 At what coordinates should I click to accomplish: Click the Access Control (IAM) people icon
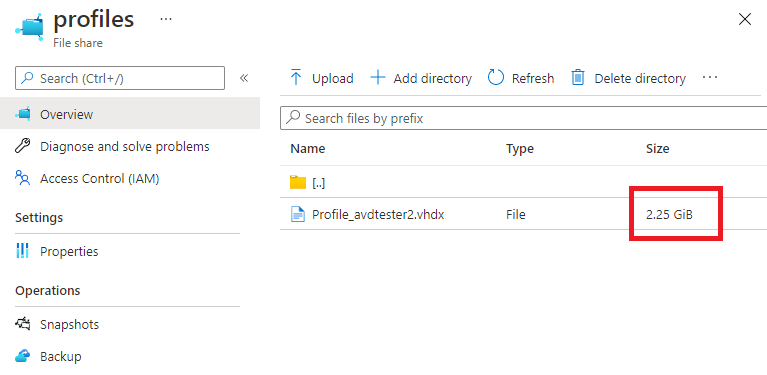pos(23,178)
